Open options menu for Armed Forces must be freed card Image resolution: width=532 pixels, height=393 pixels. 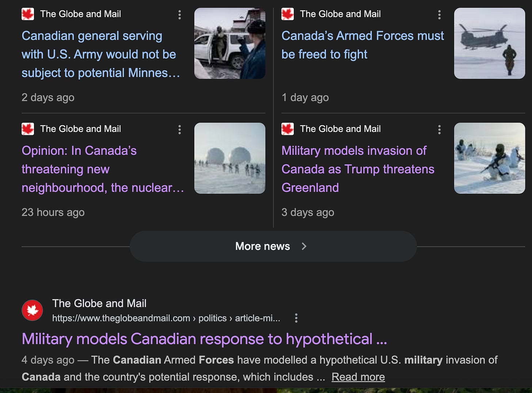coord(439,15)
